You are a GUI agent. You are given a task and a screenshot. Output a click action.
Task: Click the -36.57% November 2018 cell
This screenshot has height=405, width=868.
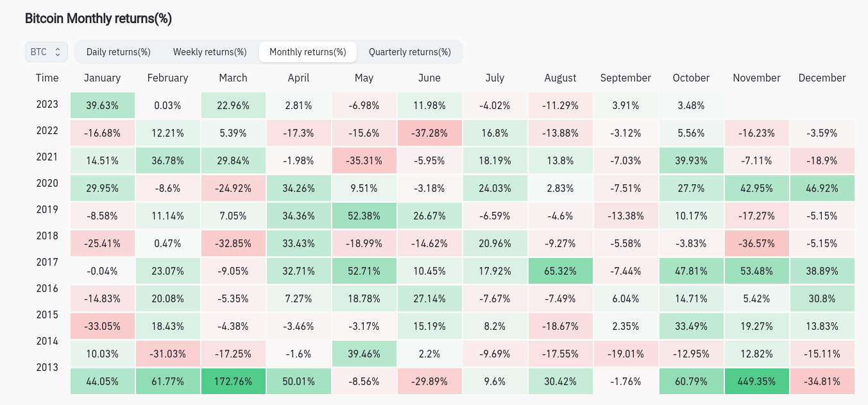[756, 245]
